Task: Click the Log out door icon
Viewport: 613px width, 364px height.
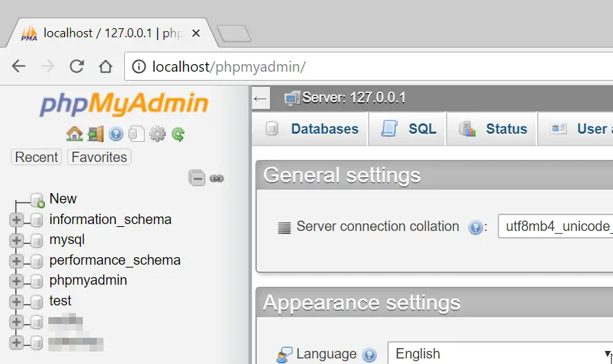Action: click(95, 134)
